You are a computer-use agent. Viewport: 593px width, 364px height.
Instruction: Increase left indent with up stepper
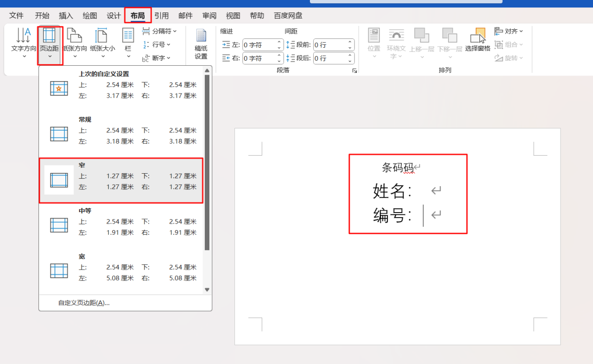tap(279, 43)
